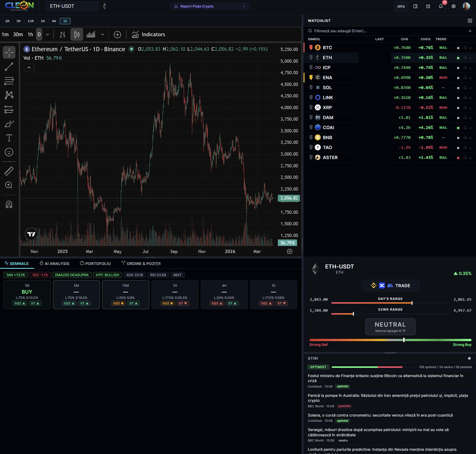
Task: Switch to the SEMNALE tab
Action: (x=17, y=263)
